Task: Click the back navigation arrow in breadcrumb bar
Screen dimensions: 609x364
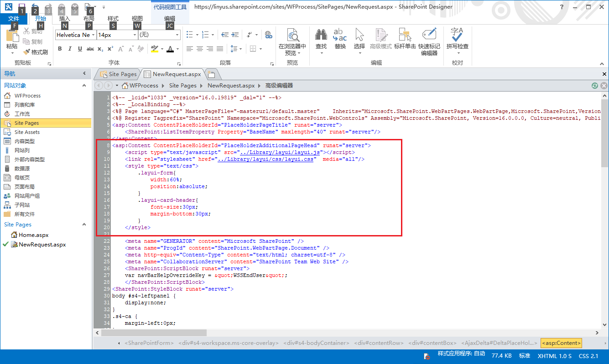Action: coord(99,86)
